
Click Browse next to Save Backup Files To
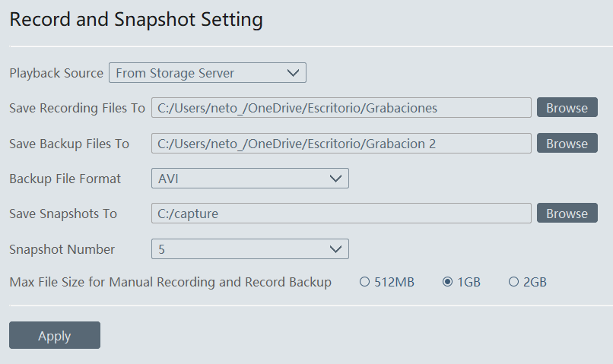click(x=567, y=144)
